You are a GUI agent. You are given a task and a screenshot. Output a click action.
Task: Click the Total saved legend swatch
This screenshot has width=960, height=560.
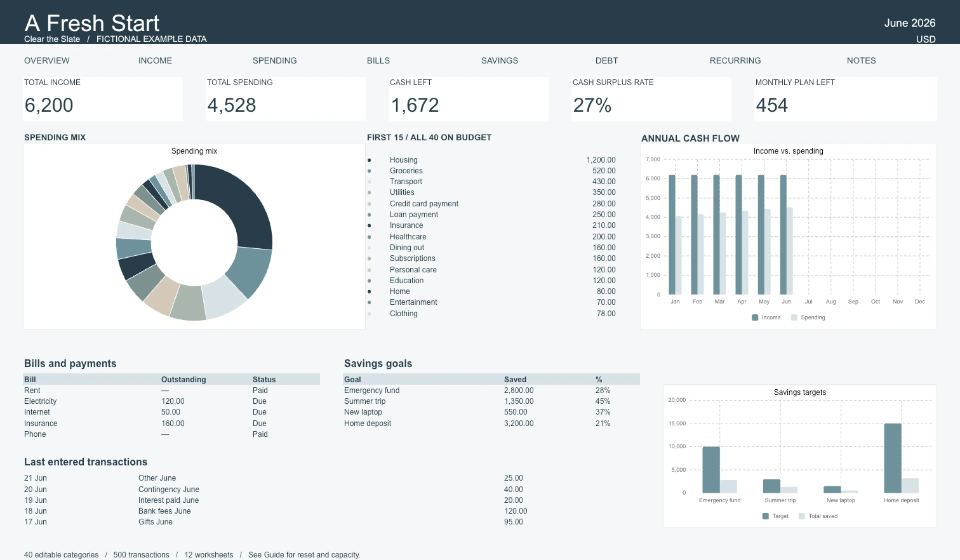click(802, 516)
